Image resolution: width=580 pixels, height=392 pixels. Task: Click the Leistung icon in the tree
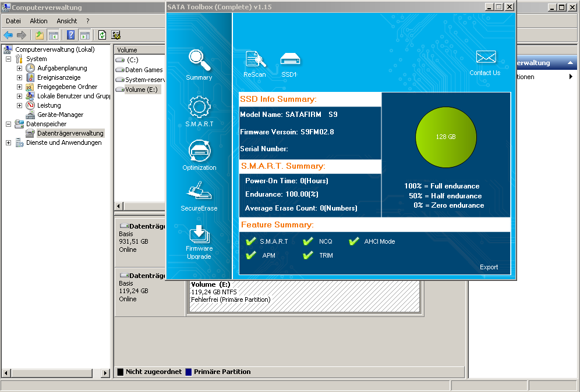point(30,105)
